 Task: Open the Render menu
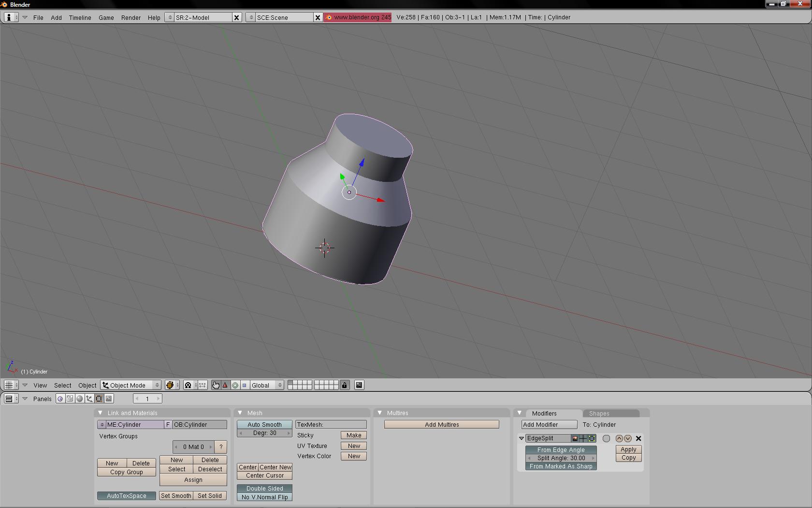tap(130, 17)
